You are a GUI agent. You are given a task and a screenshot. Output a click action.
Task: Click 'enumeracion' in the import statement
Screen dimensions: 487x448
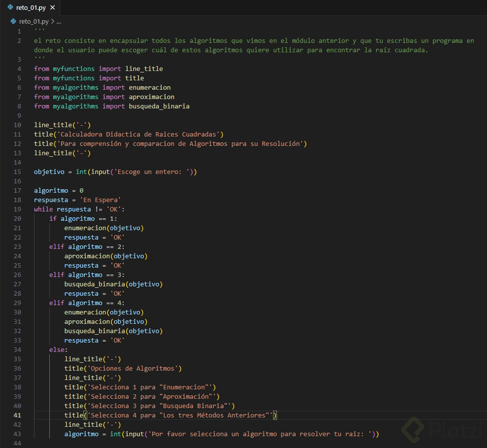150,88
